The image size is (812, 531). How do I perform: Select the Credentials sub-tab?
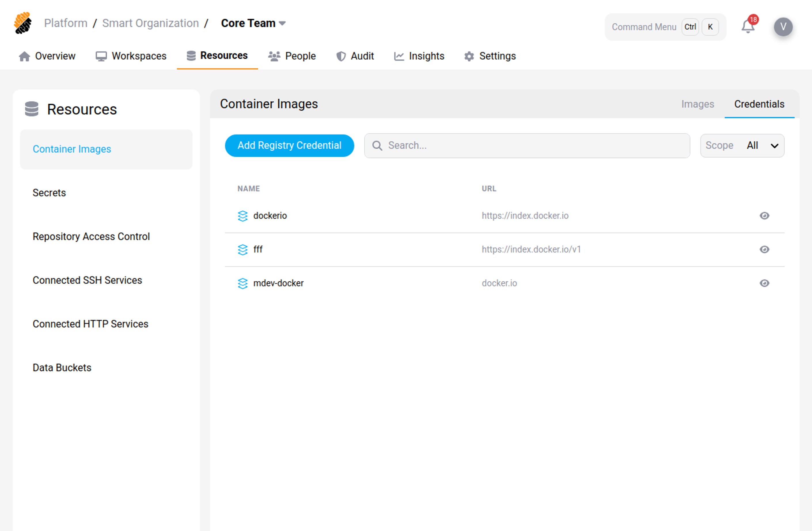tap(759, 104)
